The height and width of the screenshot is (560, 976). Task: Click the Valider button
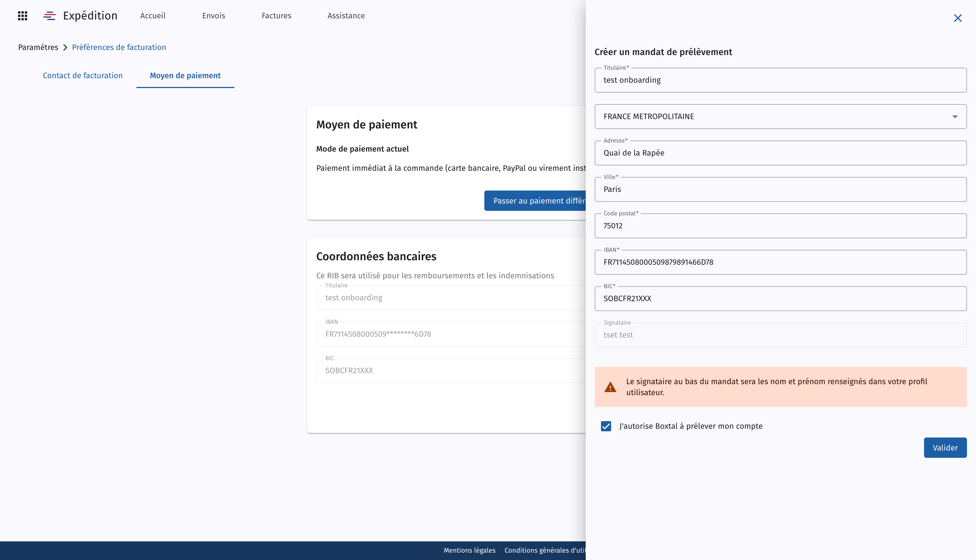coord(945,448)
